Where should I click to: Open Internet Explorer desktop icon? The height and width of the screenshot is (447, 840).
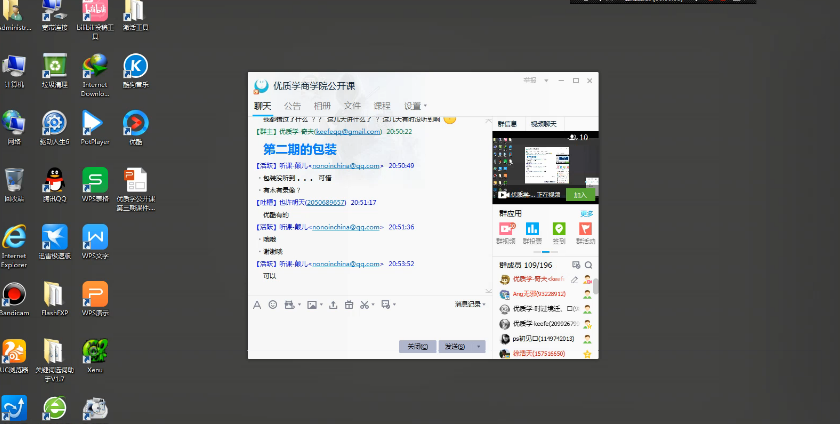click(14, 246)
